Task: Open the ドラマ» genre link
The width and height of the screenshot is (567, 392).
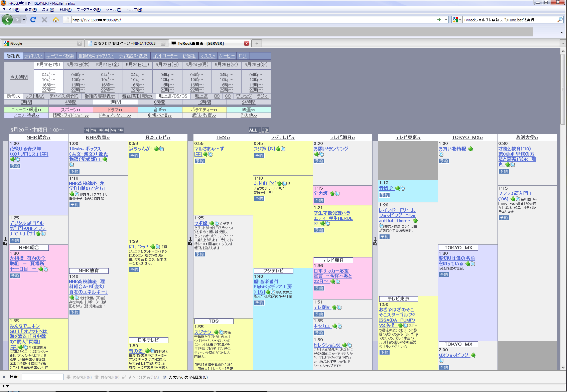Action: 115,110
